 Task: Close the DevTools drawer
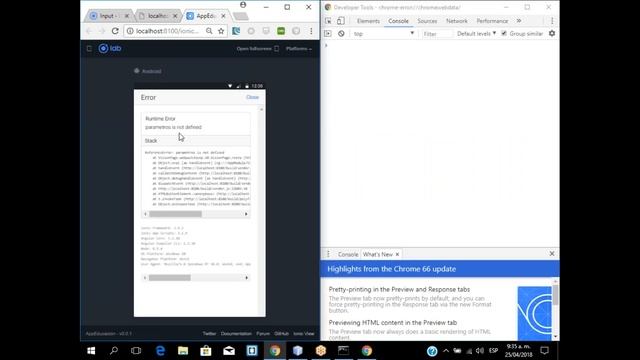click(552, 253)
